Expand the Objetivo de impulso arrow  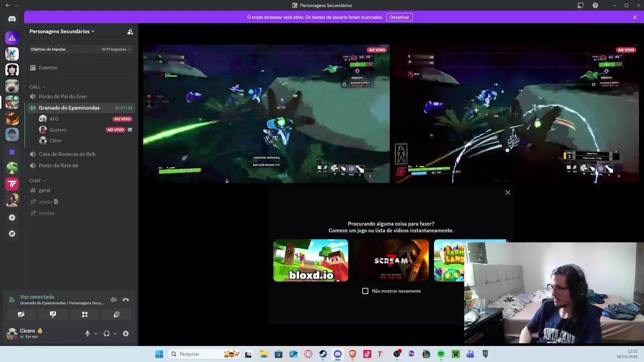click(129, 49)
